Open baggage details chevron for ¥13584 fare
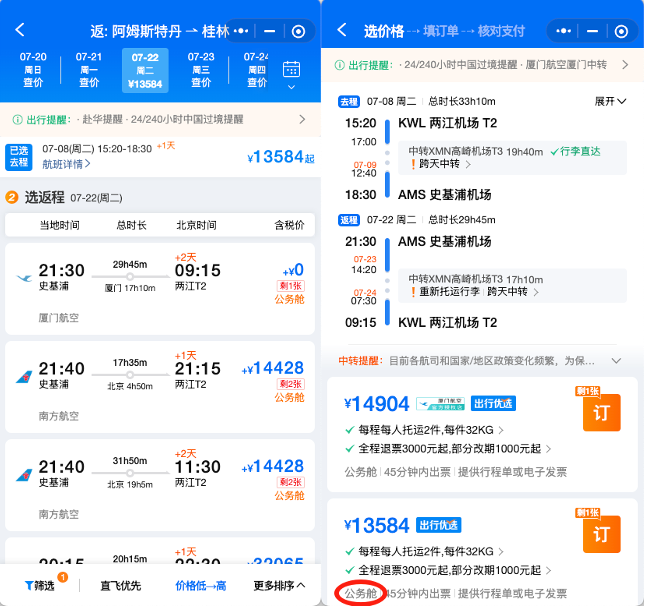The image size is (646, 606). tap(501, 552)
